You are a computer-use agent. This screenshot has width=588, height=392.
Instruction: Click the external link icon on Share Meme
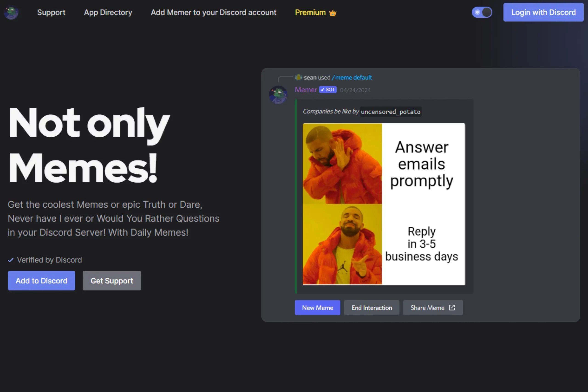[x=452, y=307]
